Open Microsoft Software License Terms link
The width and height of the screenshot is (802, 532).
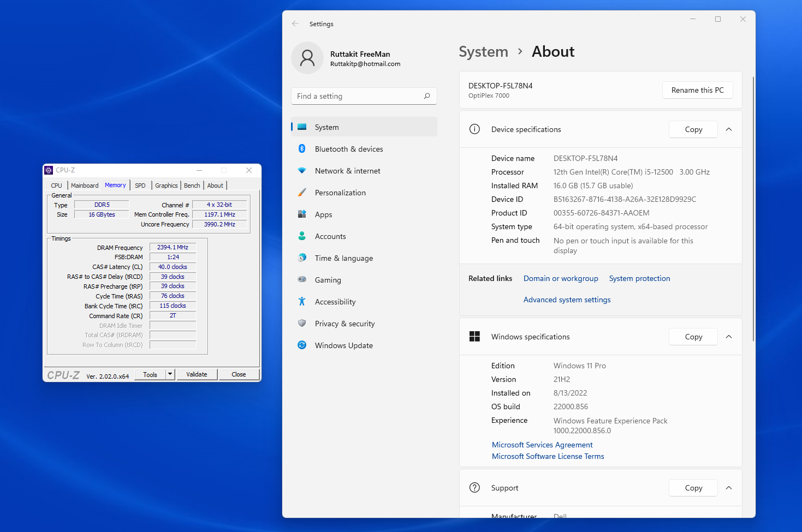point(548,456)
